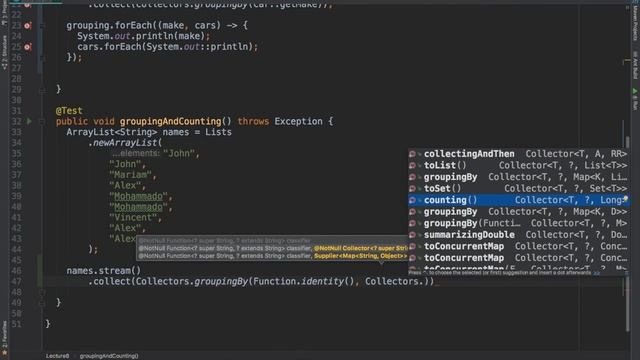Click the method icon beside toSet()

(x=412, y=189)
